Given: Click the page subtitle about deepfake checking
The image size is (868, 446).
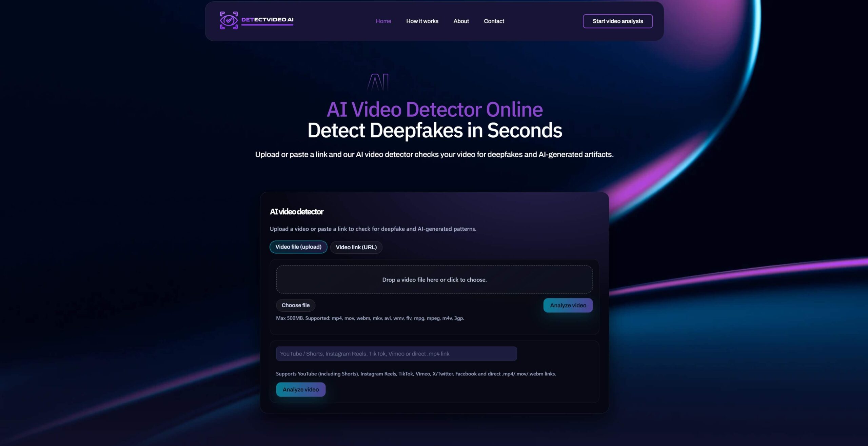Looking at the screenshot, I should [x=434, y=154].
